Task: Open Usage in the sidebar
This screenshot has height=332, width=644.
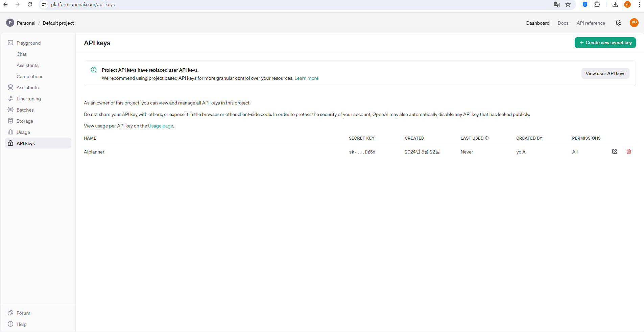Action: click(23, 132)
